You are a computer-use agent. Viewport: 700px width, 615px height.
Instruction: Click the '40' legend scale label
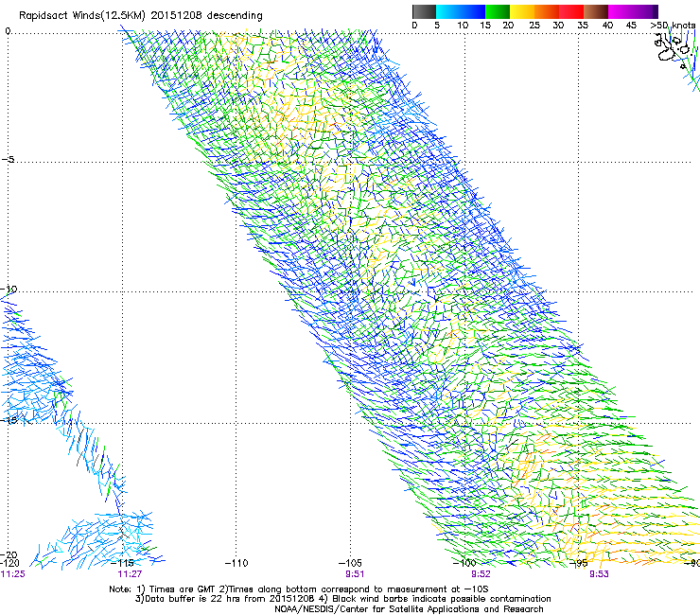607,25
